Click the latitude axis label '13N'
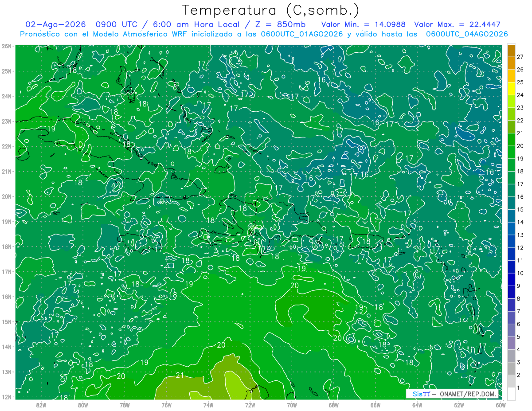Viewport: 532px width, 411px height. point(7,372)
